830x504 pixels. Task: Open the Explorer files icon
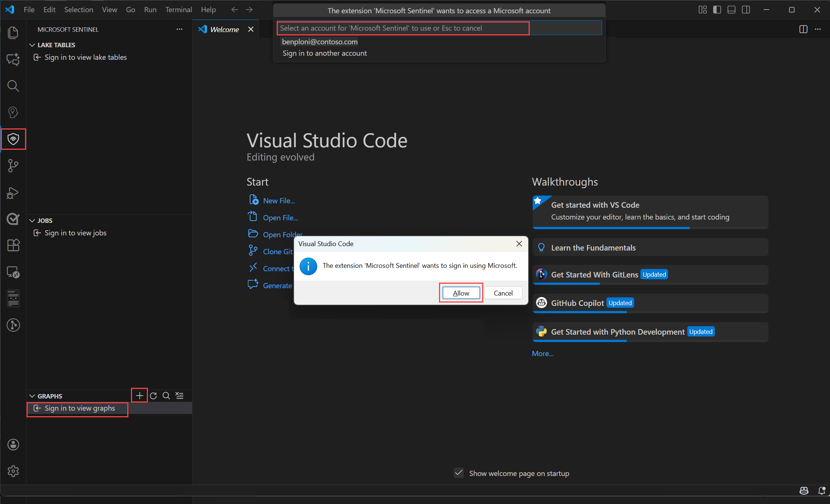pos(13,33)
